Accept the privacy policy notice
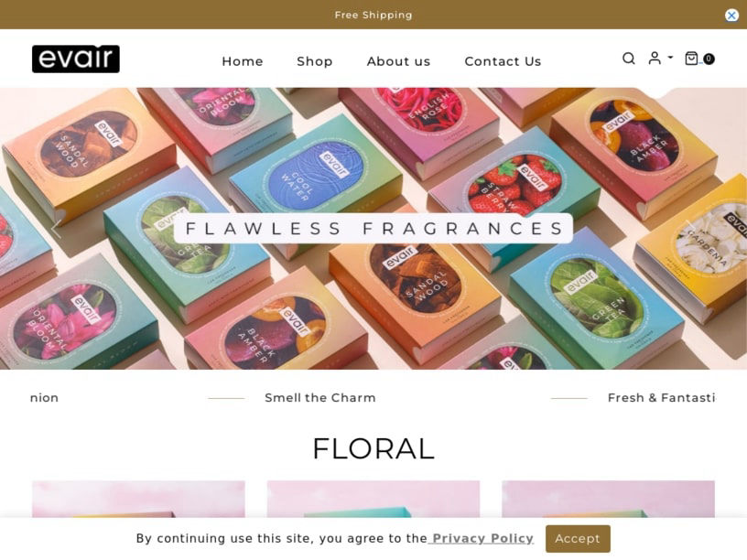Viewport: 747px width, 560px height. 578,539
